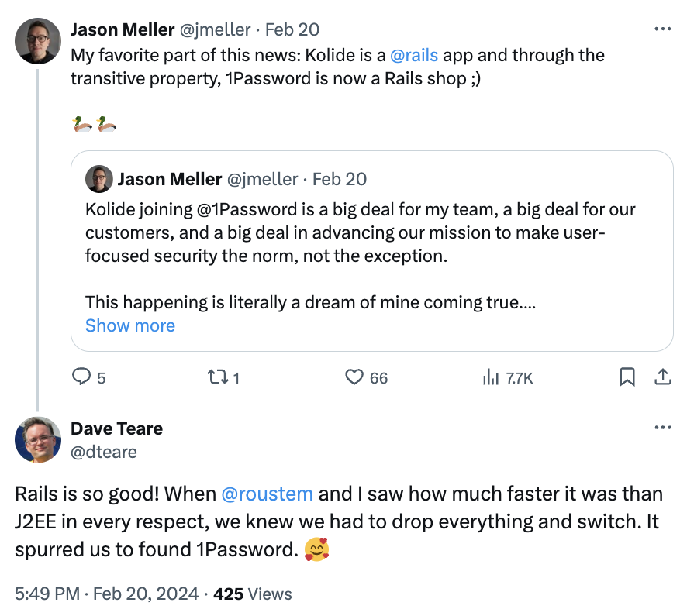Click the reply count showing 5
The width and height of the screenshot is (687, 616).
(x=101, y=377)
